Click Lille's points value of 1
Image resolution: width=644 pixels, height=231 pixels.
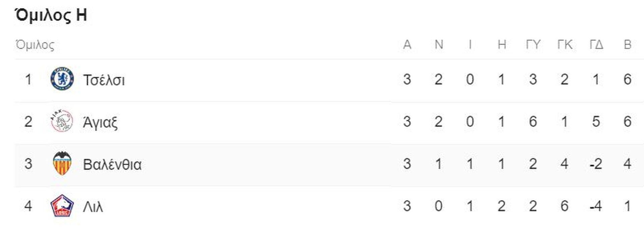[x=628, y=206]
